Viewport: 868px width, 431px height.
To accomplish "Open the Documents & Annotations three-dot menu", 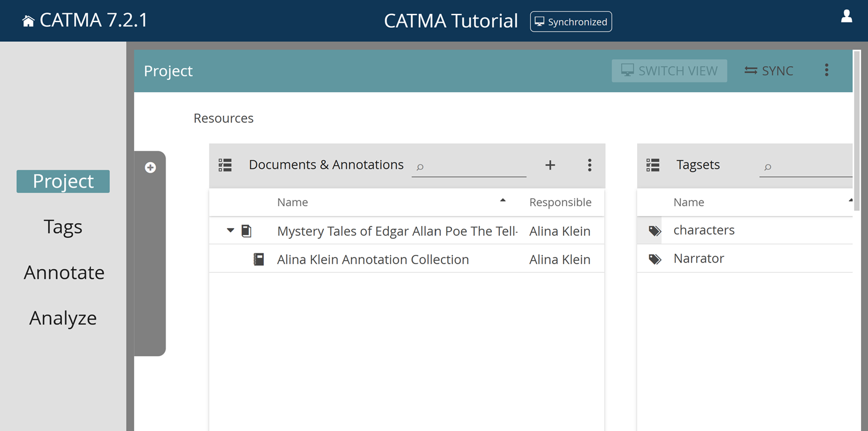I will point(589,165).
